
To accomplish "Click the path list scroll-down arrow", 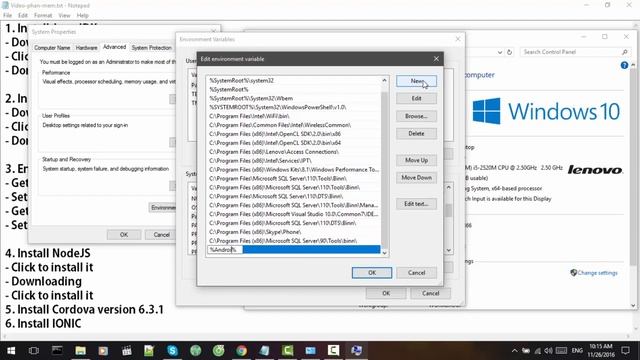I will (x=384, y=253).
